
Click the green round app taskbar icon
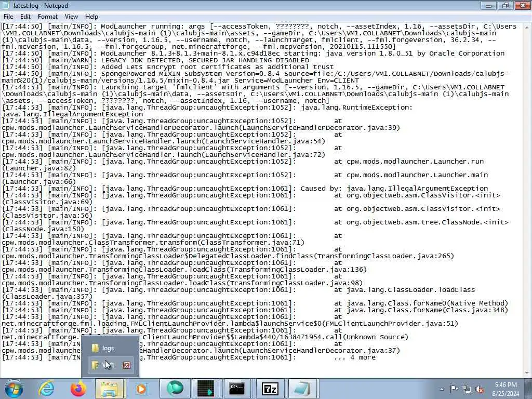click(x=175, y=389)
